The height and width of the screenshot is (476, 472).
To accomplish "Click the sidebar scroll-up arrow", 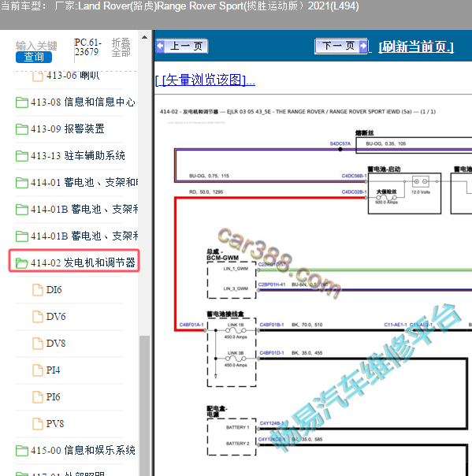I will click(x=144, y=37).
